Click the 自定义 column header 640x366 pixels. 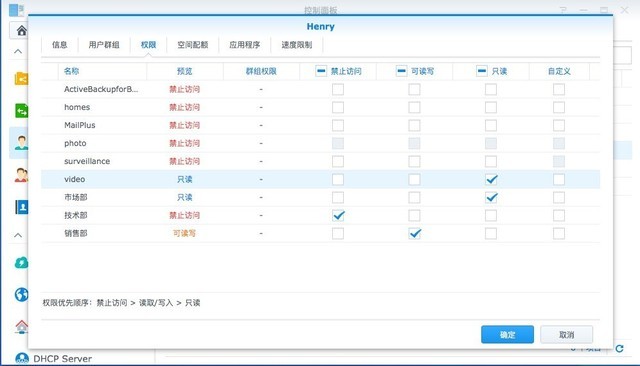coord(559,71)
